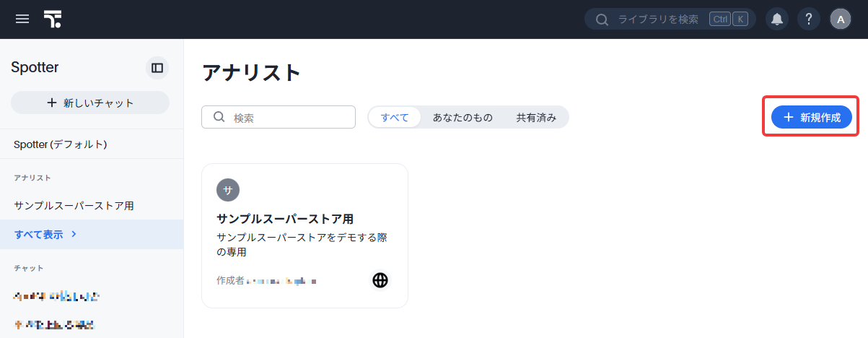Click the ThoughtSpot logo icon

(x=53, y=19)
